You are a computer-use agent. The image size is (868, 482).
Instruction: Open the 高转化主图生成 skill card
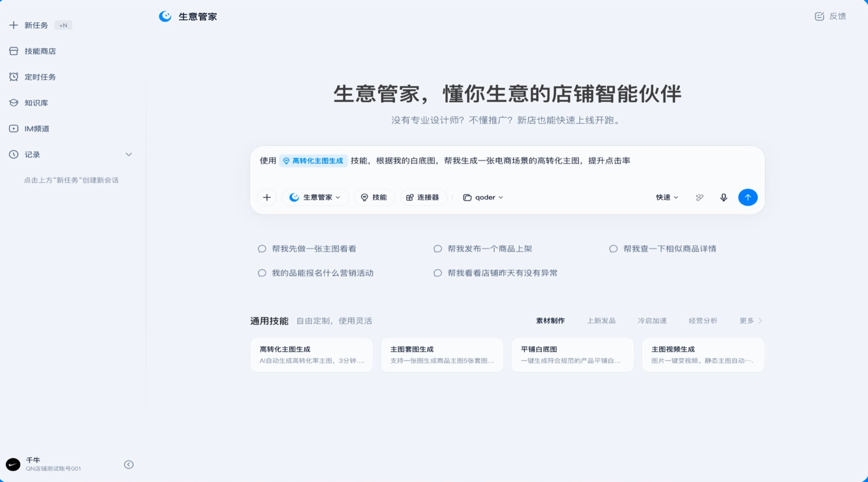(x=312, y=355)
